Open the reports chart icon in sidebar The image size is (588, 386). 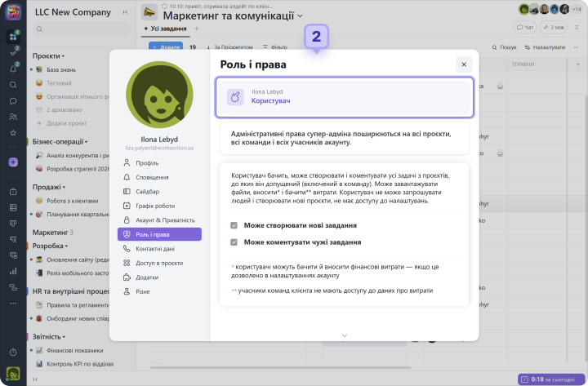pos(13,271)
